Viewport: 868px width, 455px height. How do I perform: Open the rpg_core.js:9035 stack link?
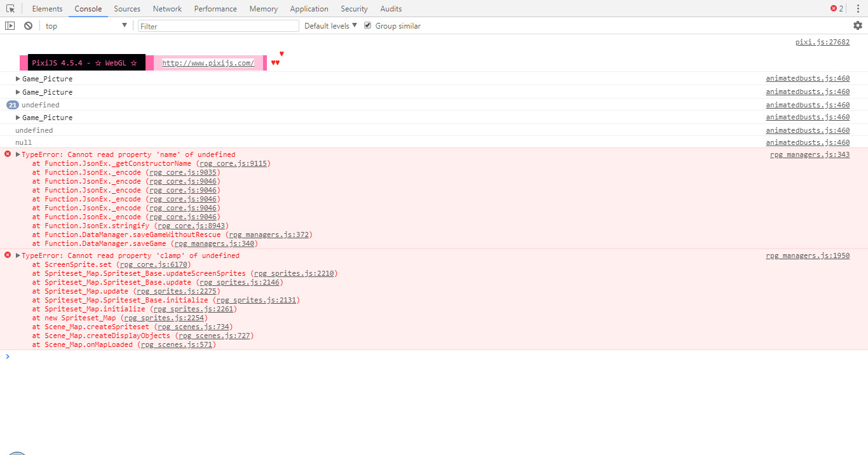pos(182,172)
